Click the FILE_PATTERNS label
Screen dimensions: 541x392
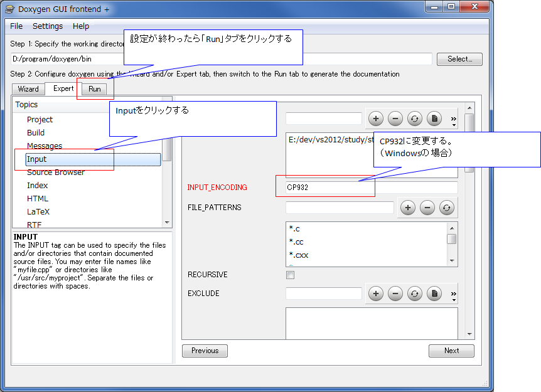point(214,208)
